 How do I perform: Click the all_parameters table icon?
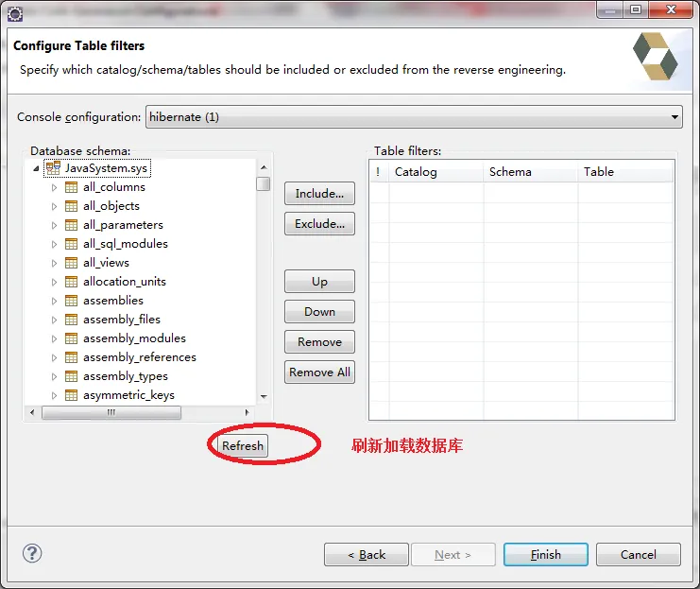[x=71, y=225]
